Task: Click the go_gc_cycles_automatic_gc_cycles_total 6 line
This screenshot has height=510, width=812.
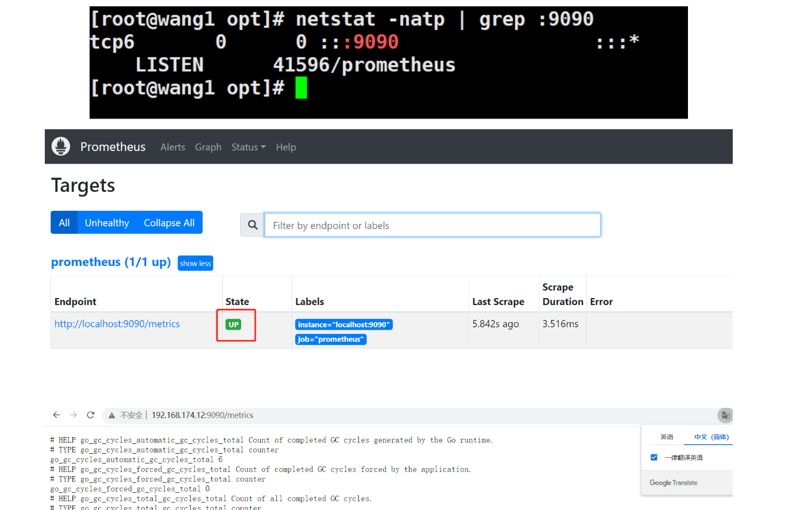Action: click(x=136, y=459)
